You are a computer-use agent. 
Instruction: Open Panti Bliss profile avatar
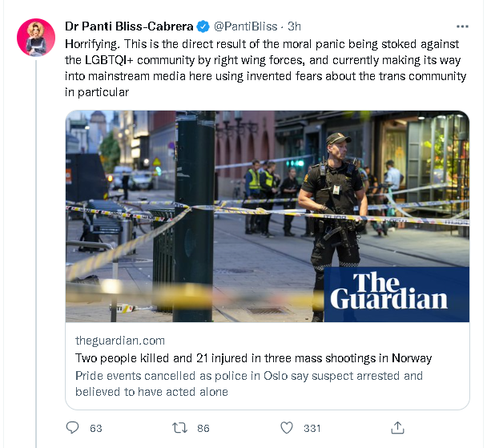36,36
